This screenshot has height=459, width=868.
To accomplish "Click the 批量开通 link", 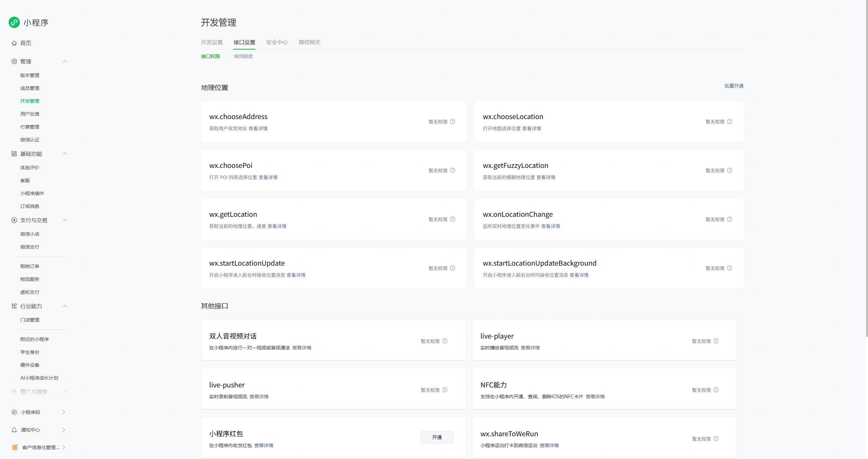I will [x=734, y=86].
